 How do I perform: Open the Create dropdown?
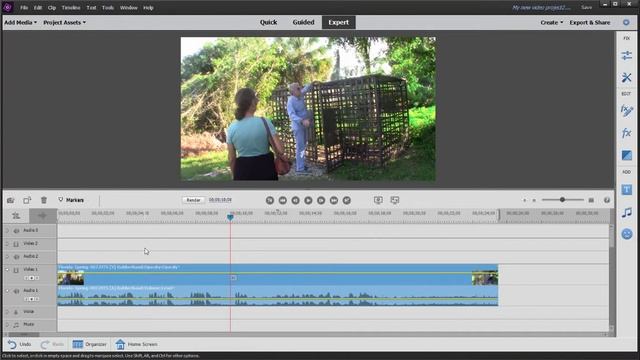click(551, 22)
